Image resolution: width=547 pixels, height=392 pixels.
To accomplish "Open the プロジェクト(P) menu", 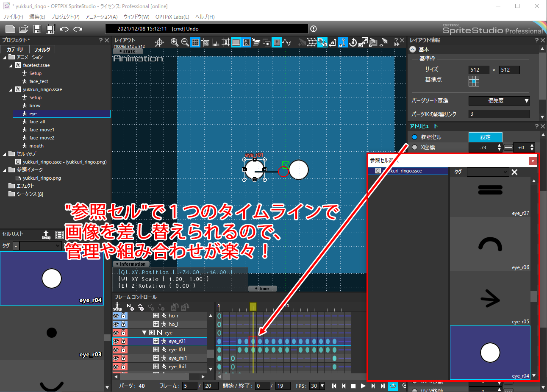I will 65,17.
